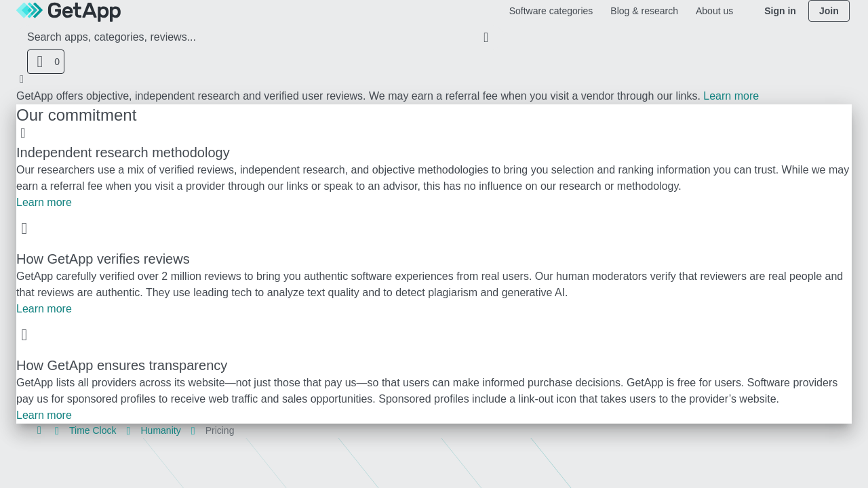The height and width of the screenshot is (488, 868).
Task: Go to Time Clock breadcrumb link
Action: [x=93, y=430]
